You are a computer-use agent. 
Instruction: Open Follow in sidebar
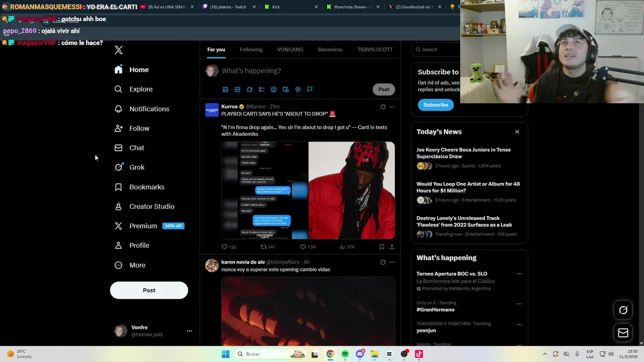click(x=132, y=128)
